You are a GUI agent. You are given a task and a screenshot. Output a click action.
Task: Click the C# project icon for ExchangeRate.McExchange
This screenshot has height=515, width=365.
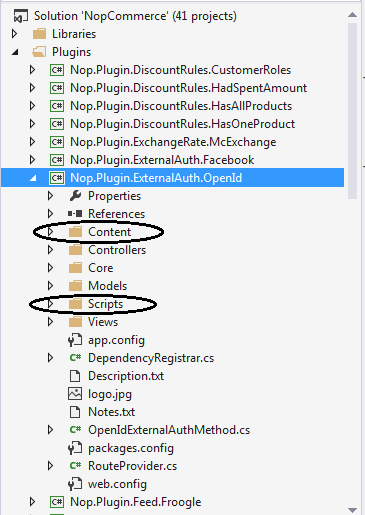coord(57,142)
